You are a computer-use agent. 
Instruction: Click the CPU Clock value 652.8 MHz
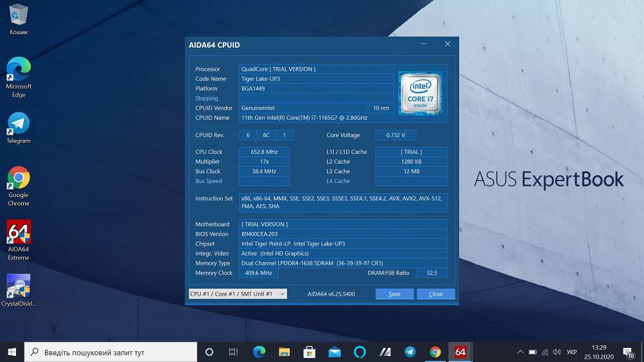[x=263, y=151]
